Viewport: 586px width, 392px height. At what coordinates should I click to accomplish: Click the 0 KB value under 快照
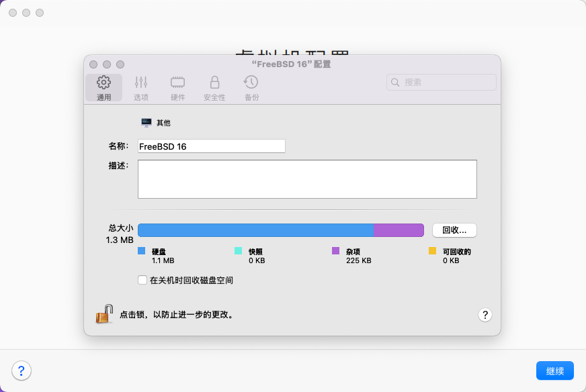pos(257,260)
